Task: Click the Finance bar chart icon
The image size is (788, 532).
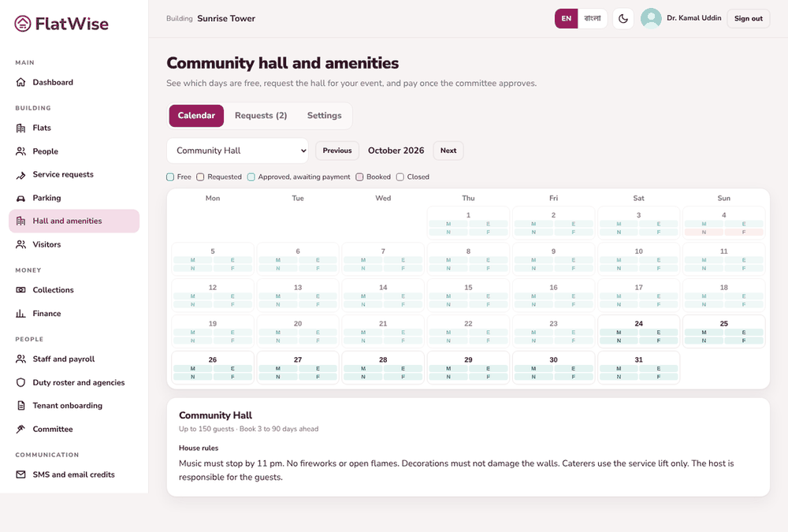Action: click(20, 313)
